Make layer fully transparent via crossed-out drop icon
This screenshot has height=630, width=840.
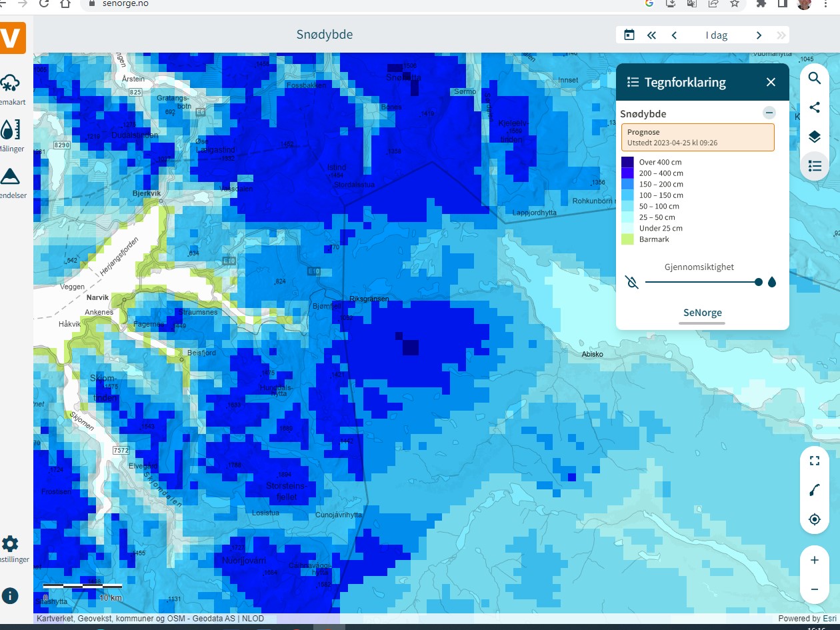point(633,282)
